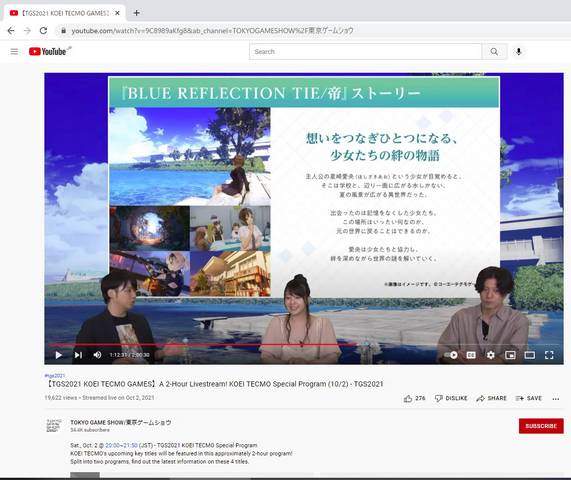Go to YouTube home via logo
The image size is (571, 480).
[x=48, y=52]
